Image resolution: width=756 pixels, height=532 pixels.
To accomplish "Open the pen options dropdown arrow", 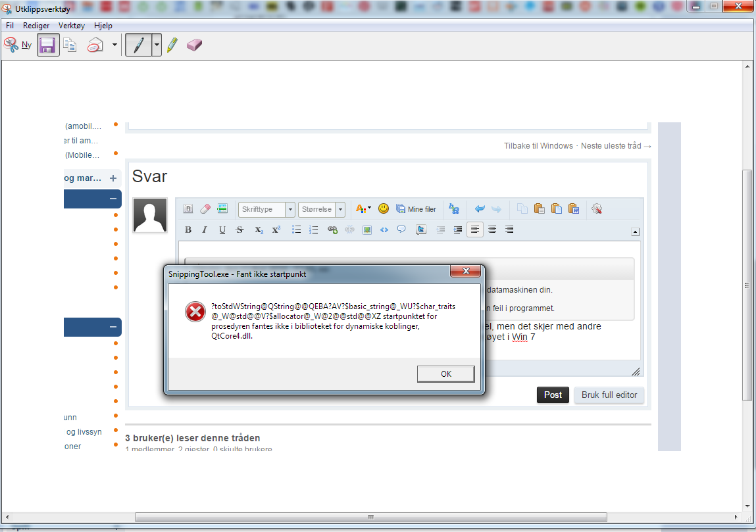I will click(x=157, y=45).
